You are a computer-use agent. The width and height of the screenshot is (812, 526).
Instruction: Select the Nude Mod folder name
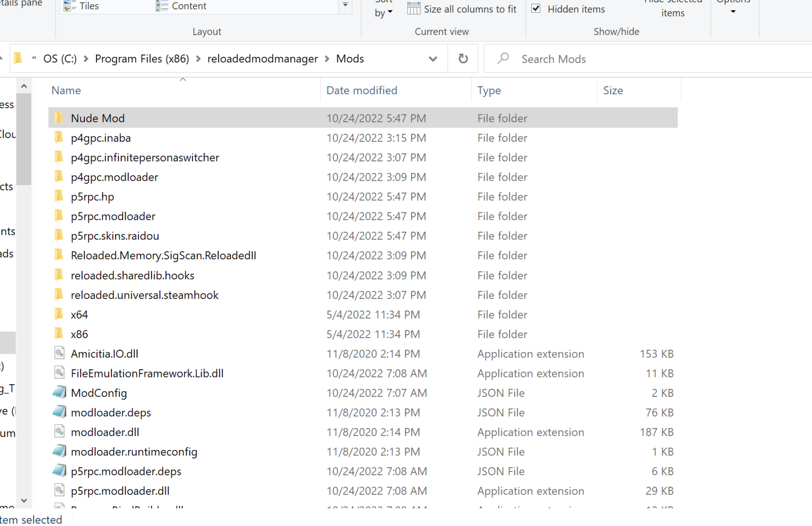[x=97, y=118]
